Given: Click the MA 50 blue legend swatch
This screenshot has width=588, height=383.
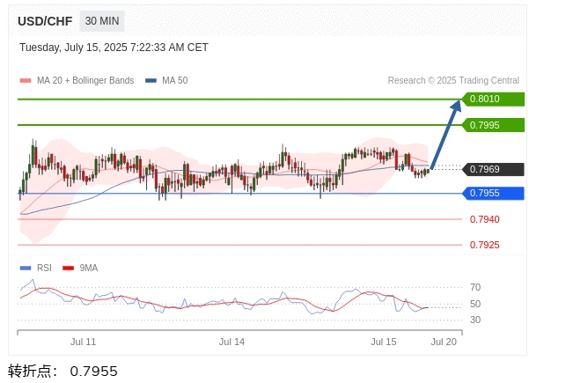Looking at the screenshot, I should [x=151, y=80].
